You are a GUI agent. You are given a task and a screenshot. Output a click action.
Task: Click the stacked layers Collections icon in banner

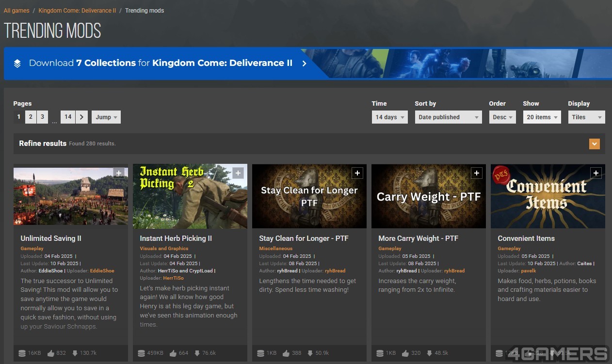tap(17, 63)
